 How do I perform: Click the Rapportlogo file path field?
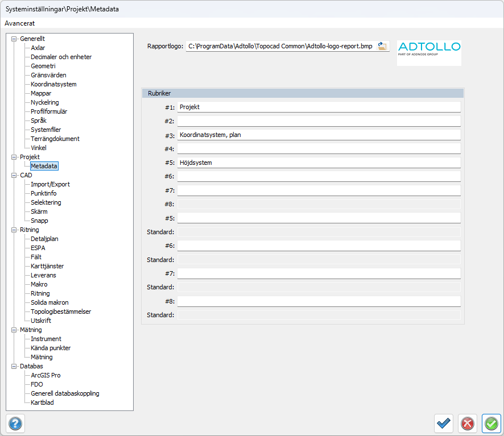pos(280,47)
